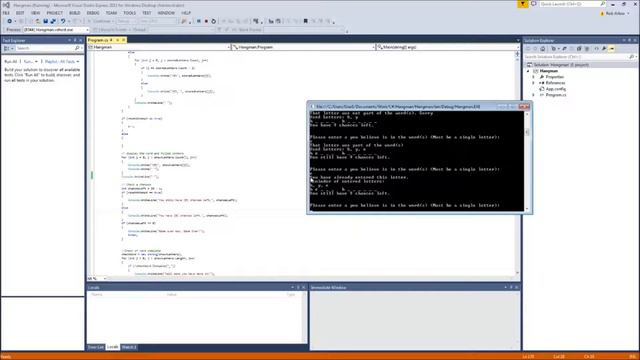640x360 pixels.
Task: Open the VIEW menu
Action: pyautogui.click(x=36, y=13)
